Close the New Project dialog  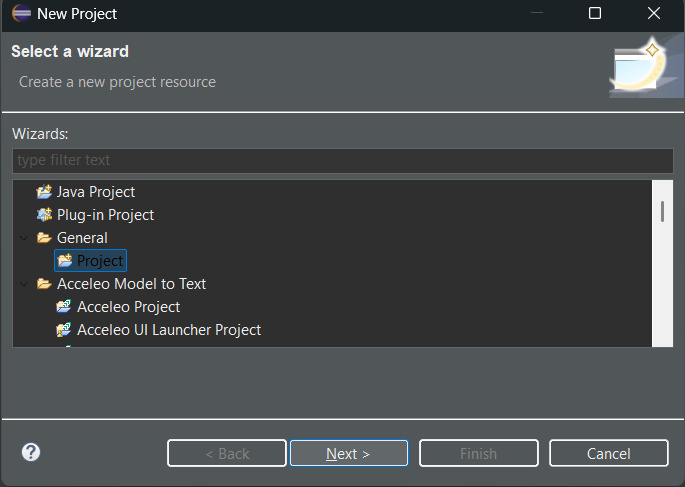(654, 13)
